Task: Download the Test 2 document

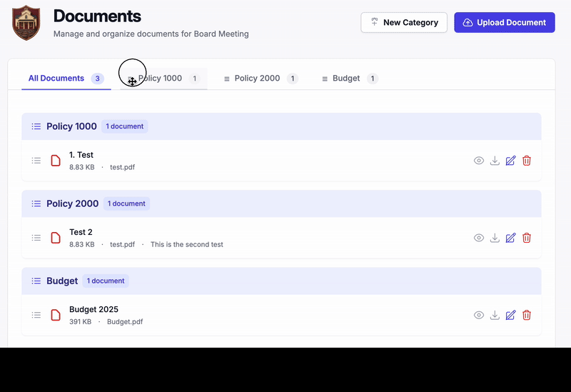Action: tap(495, 238)
